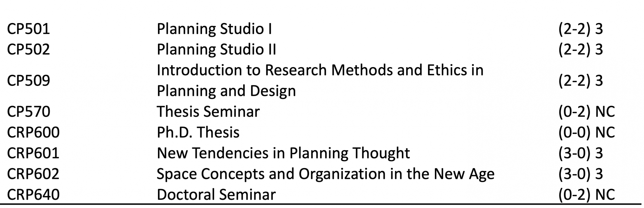Viewport: 644px width, 208px height.
Task: Select Space Concepts and Organization title
Action: pos(325,174)
